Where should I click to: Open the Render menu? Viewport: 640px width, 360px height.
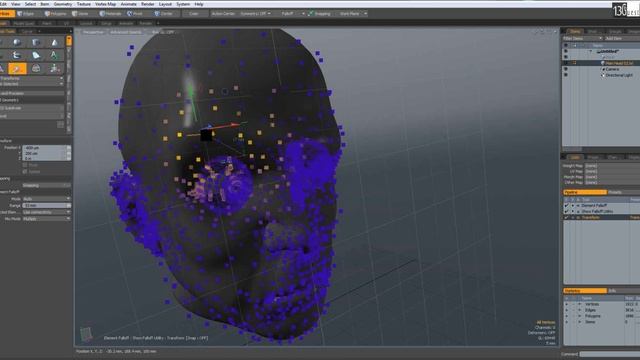(147, 4)
